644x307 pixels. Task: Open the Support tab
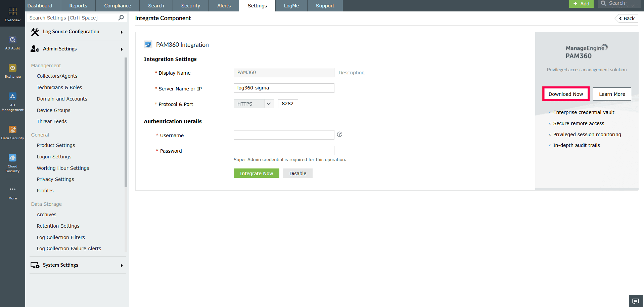325,6
